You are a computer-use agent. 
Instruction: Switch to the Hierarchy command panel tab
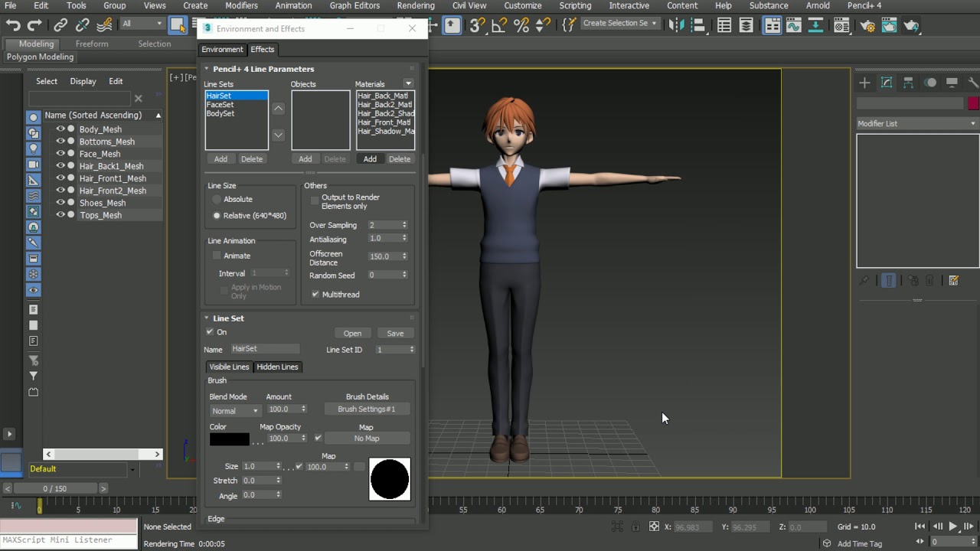point(908,83)
